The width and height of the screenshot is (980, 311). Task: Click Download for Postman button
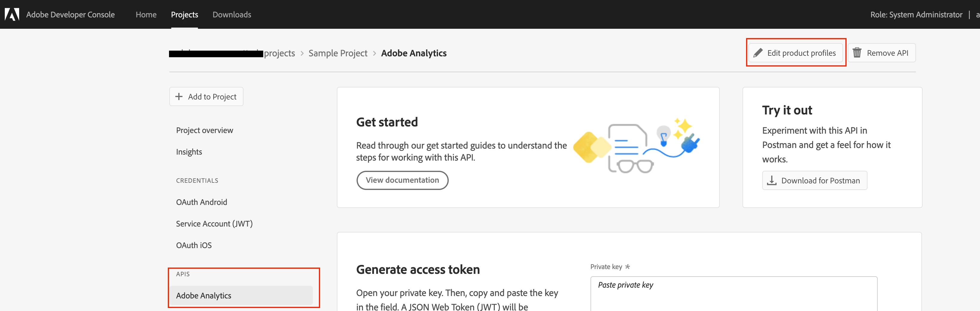coord(815,180)
